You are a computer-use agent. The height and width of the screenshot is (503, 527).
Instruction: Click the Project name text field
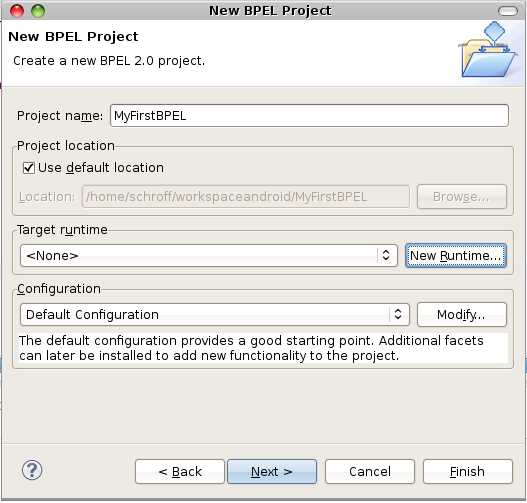[x=309, y=116]
